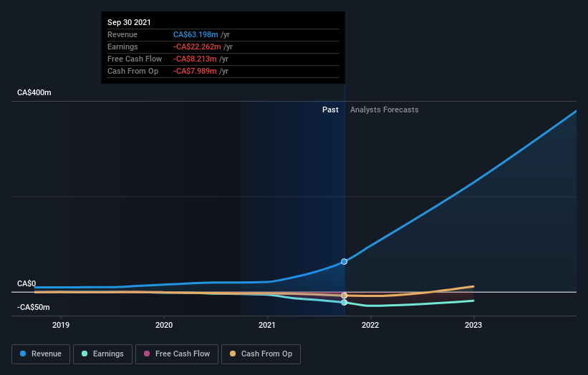Click the pink Free Cash Flow legend dot
Screen dimensions: 588x375
[x=147, y=354]
